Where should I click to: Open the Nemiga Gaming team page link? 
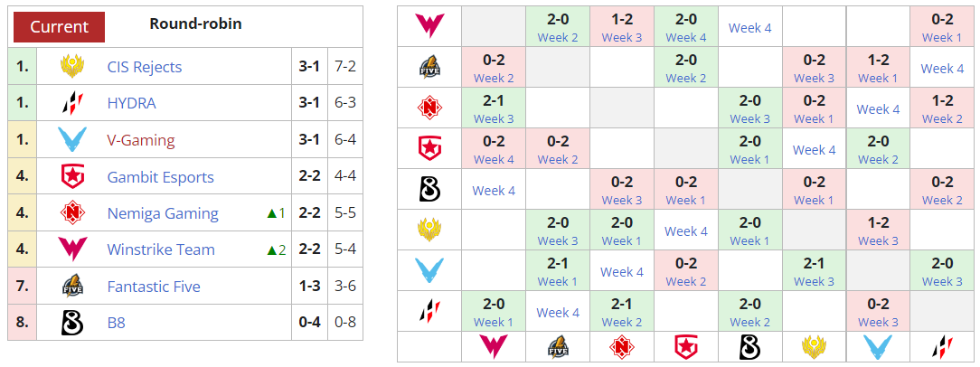[x=163, y=213]
